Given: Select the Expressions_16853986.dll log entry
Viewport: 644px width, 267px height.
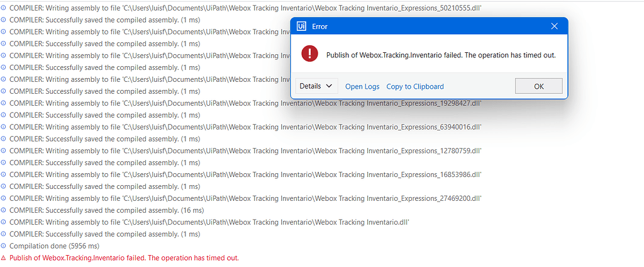Looking at the screenshot, I should coord(245,174).
